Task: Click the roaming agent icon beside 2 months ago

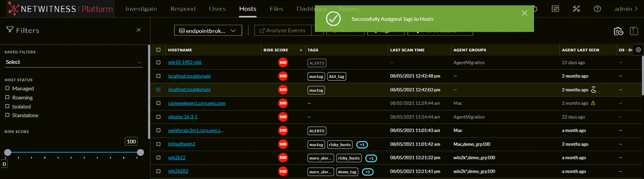Action: pyautogui.click(x=593, y=89)
